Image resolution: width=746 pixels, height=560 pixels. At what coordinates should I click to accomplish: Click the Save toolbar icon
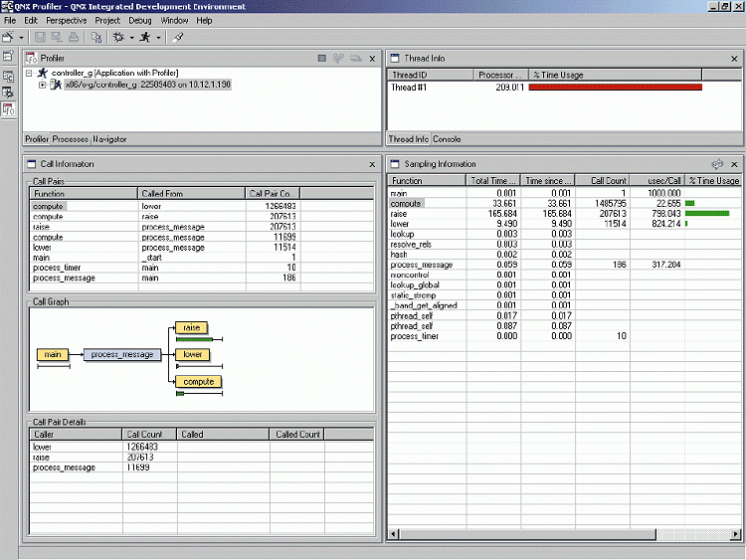(41, 37)
